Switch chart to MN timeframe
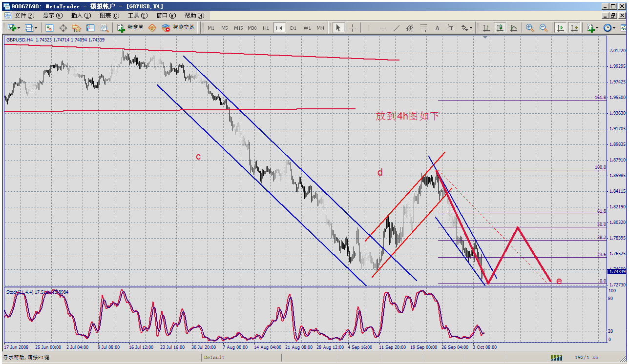This screenshot has height=364, width=629. [320, 28]
